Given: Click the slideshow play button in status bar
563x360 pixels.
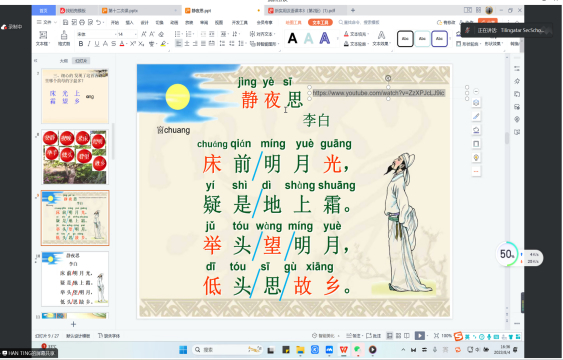Looking at the screenshot, I should tap(419, 336).
